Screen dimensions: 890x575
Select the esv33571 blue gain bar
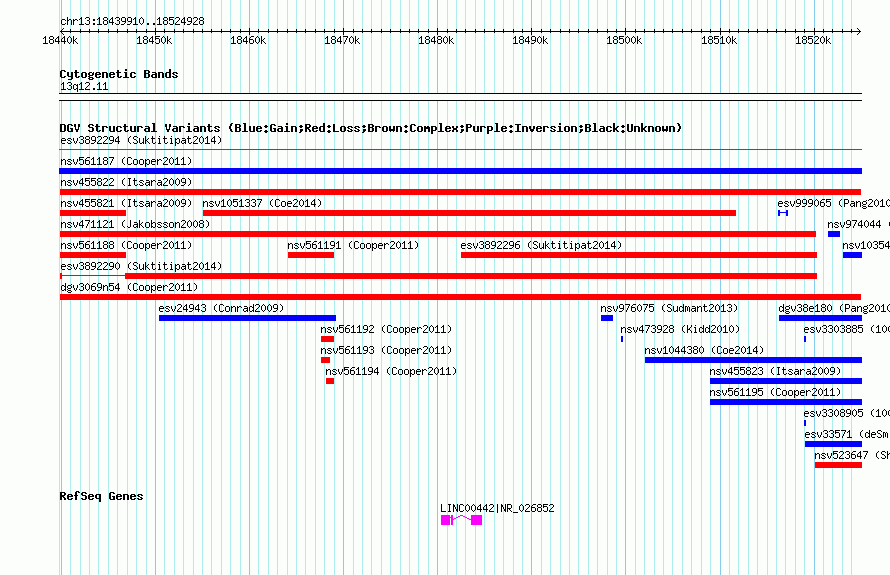[833, 444]
